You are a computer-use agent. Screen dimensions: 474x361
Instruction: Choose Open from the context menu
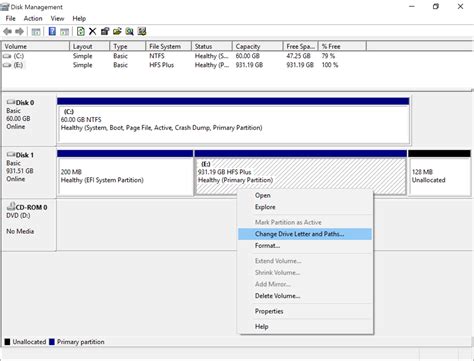coord(305,195)
